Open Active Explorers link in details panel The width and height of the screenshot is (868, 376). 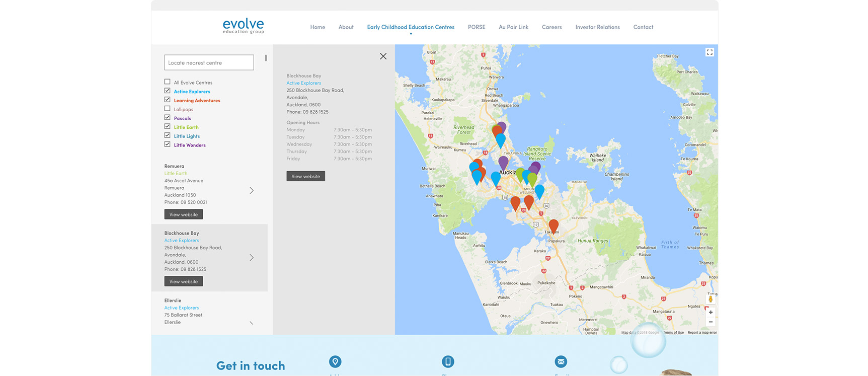click(x=303, y=83)
